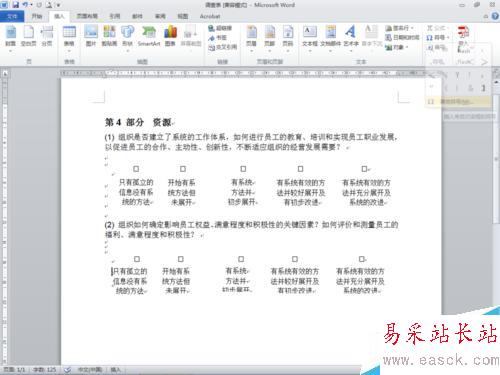Check question (1) box above 有系统方法并初步展开
Screen dimensions: 500x375
coord(243,169)
